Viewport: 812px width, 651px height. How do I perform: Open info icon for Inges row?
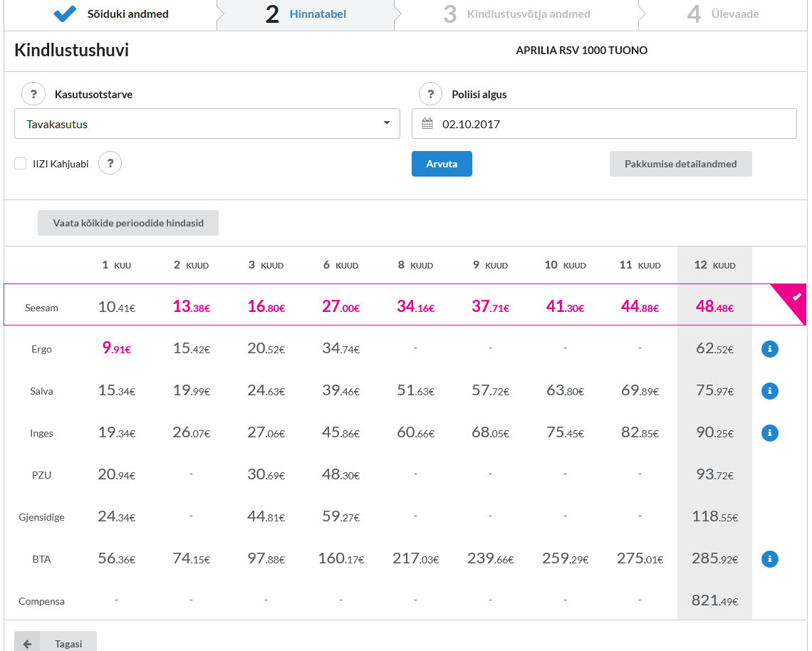[x=769, y=433]
